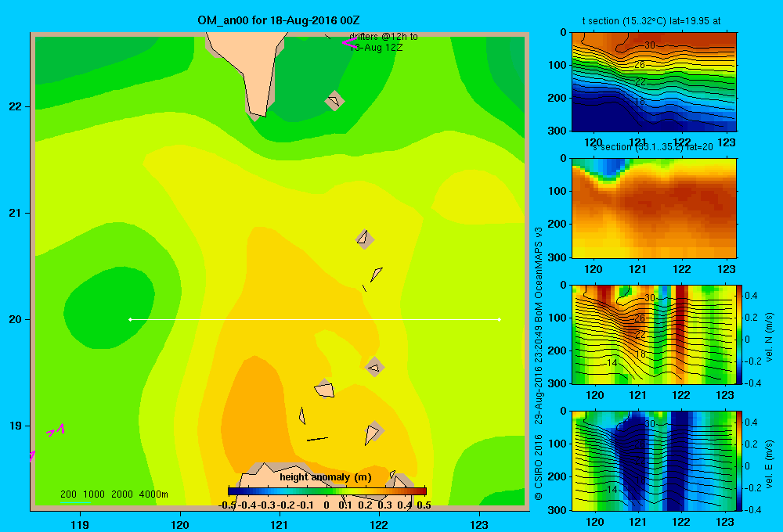Click the orange high anomaly patch near 120.5E 19N
Screen dimensions: 783x532
tap(254, 414)
